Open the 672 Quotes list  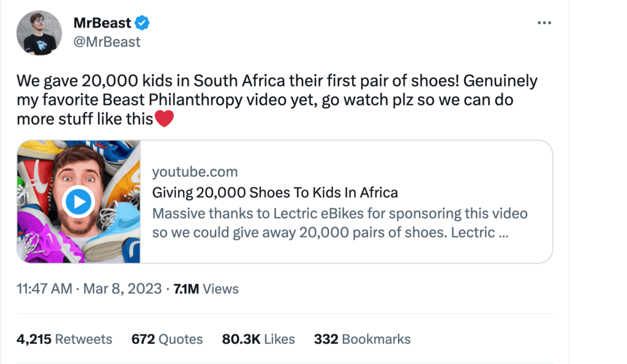coord(167,339)
